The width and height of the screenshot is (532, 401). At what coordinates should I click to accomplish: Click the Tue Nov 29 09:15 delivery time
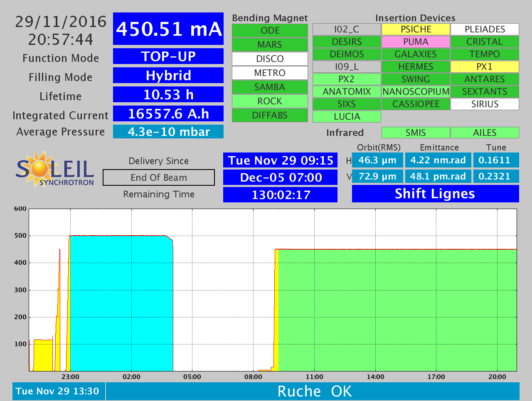(x=281, y=160)
